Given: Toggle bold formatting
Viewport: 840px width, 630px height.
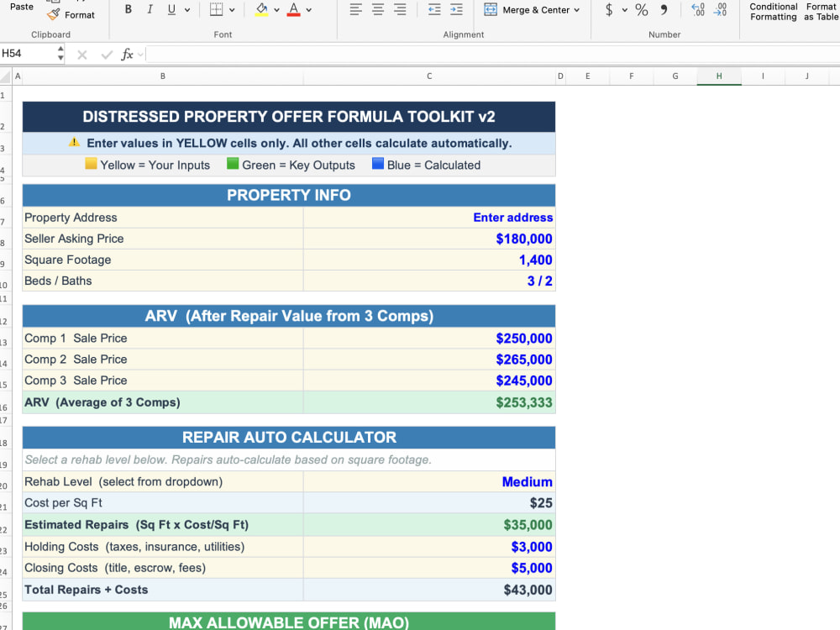Looking at the screenshot, I should point(128,9).
